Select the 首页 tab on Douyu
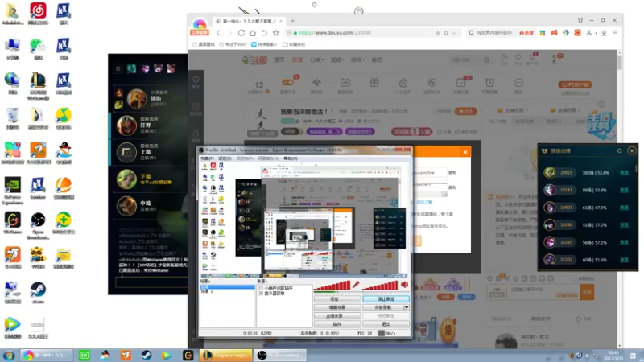The image size is (644, 362). pyautogui.click(x=279, y=60)
